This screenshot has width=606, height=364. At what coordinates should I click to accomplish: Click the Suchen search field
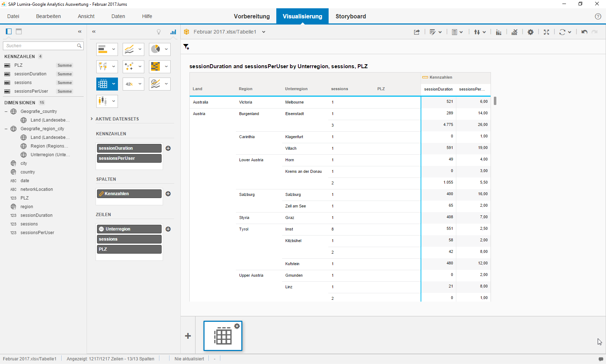(40, 46)
